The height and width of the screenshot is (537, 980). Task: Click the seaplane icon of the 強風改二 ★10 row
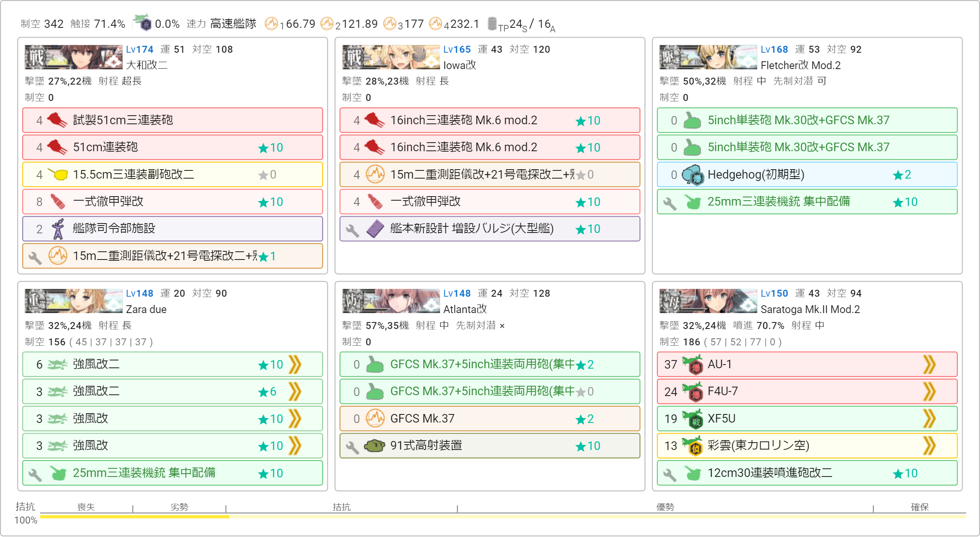(x=58, y=365)
